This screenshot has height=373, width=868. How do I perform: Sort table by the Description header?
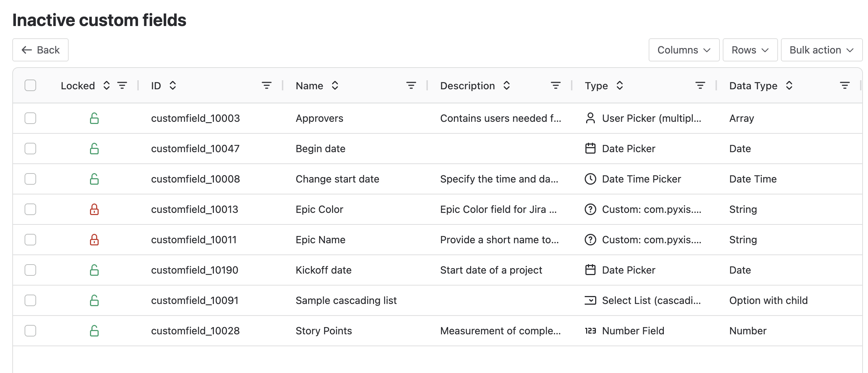point(467,86)
